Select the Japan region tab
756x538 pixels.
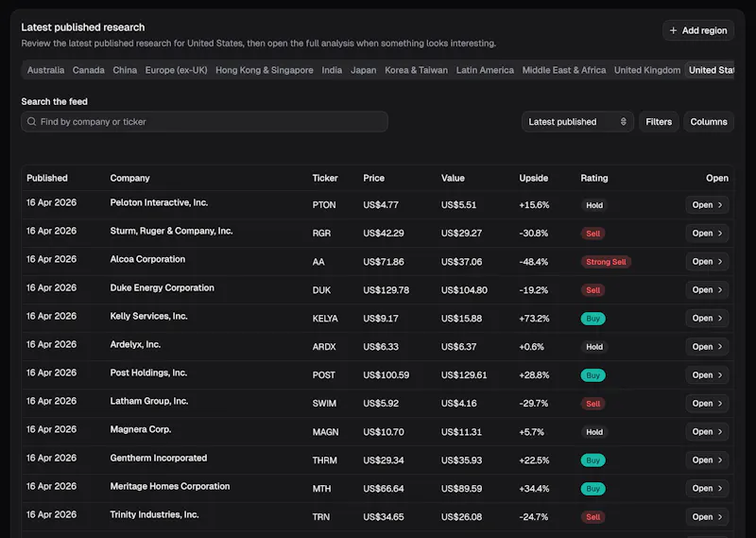coord(364,70)
